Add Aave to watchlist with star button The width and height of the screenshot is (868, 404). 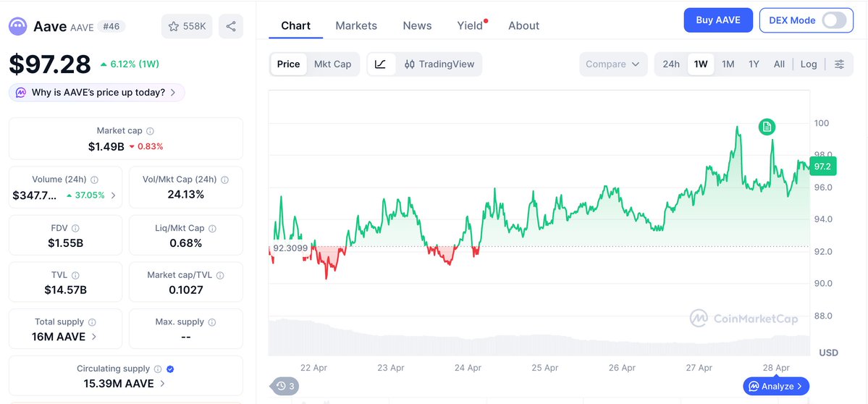click(x=187, y=27)
